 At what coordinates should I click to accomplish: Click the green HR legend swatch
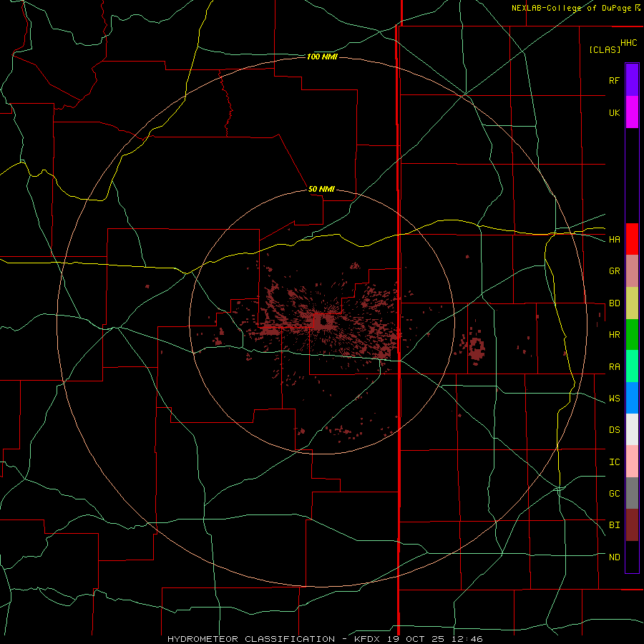(x=632, y=335)
